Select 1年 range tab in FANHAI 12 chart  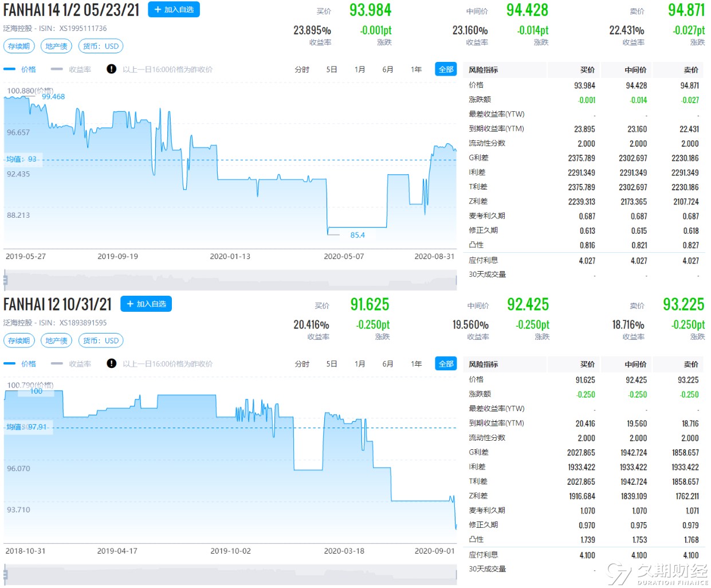point(416,364)
